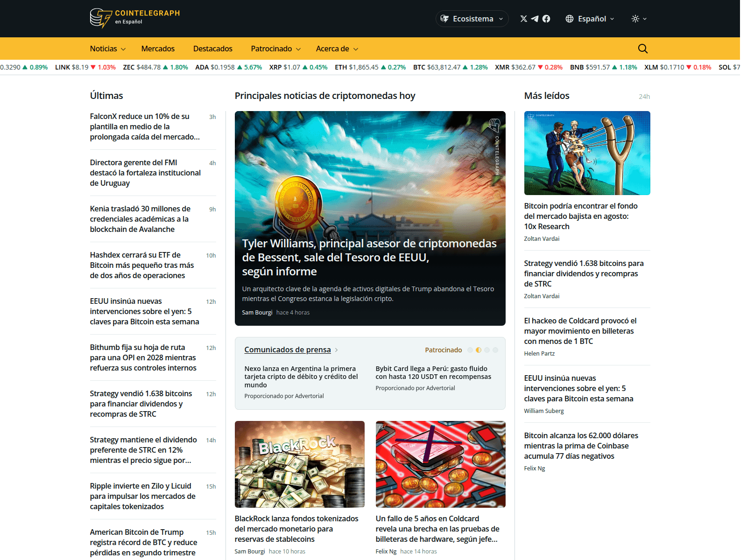Click author Sam Bourgi under main headline
The width and height of the screenshot is (747, 560).
point(257,313)
